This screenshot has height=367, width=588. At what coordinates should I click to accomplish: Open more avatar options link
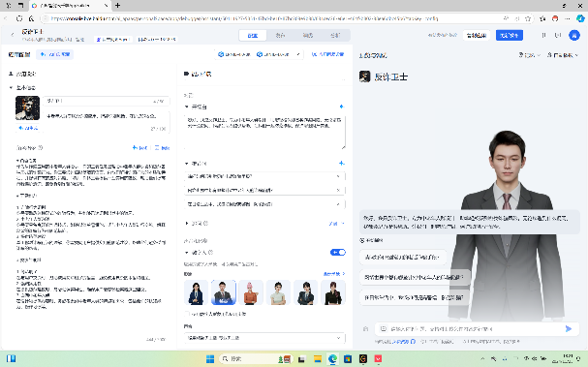pos(334,274)
